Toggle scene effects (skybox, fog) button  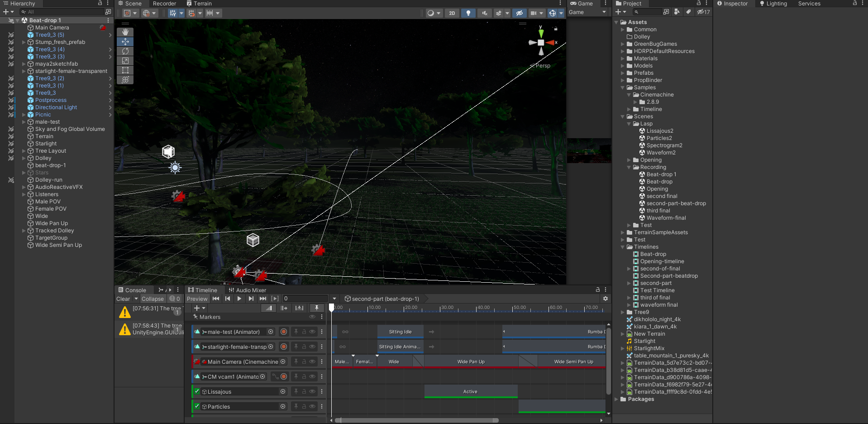tap(498, 13)
